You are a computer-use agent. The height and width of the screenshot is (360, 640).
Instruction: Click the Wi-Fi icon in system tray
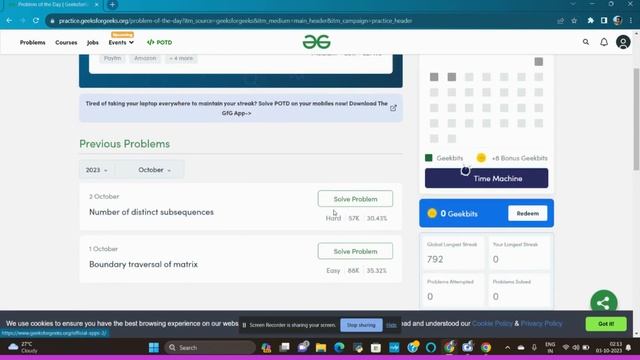[565, 348]
